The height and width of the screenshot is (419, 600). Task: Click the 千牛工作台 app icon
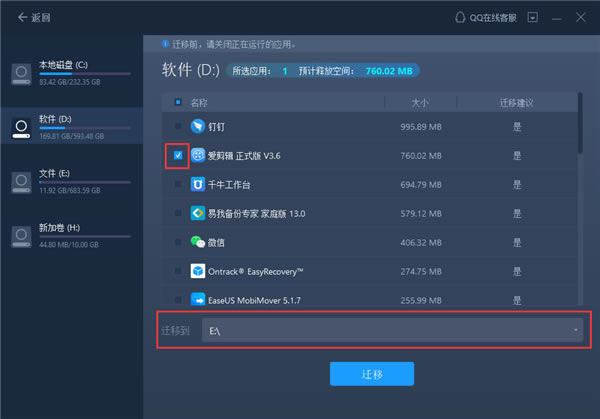(198, 184)
